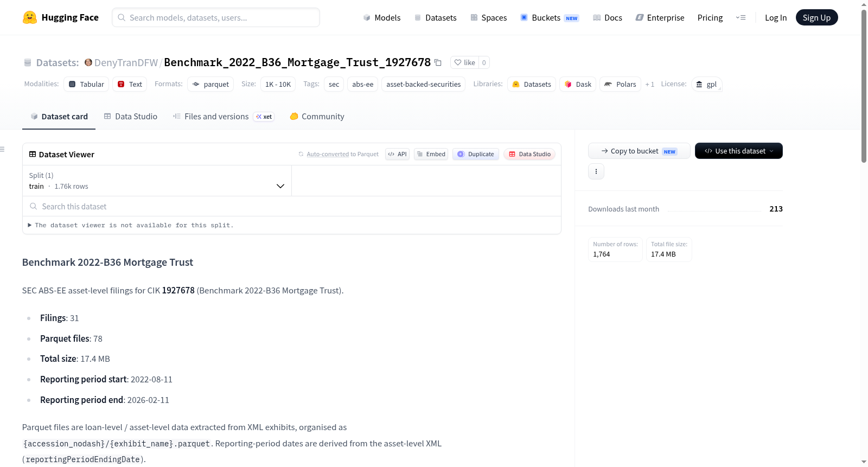The image size is (868, 467).
Task: Select the 1K - 10K size tag
Action: click(x=278, y=84)
